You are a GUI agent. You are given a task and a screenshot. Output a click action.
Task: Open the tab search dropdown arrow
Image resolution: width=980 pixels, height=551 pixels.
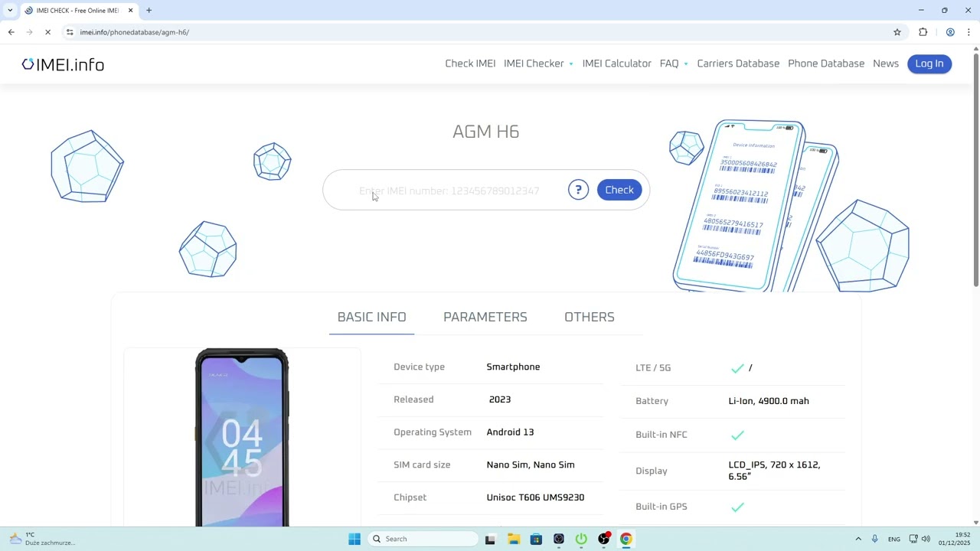(x=10, y=11)
